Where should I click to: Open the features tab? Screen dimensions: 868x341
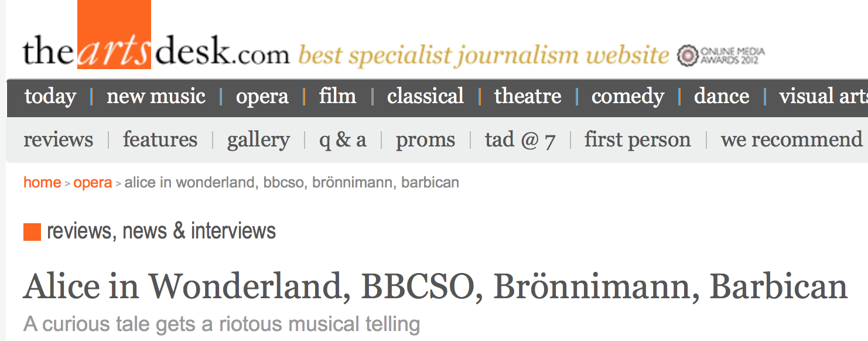pyautogui.click(x=160, y=139)
